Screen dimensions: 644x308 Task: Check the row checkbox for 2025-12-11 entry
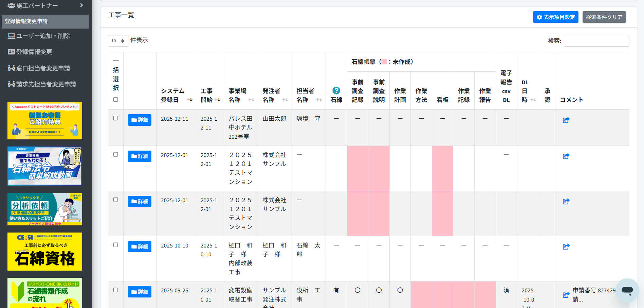(x=116, y=118)
